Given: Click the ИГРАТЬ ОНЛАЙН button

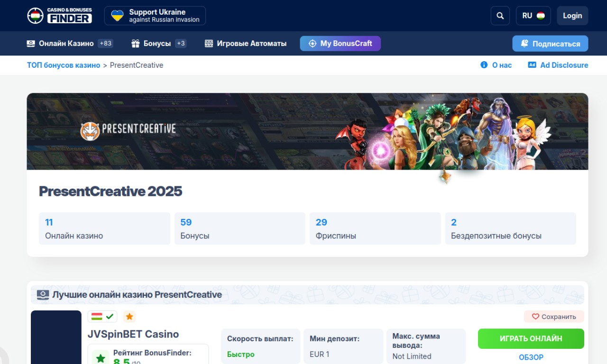Looking at the screenshot, I should (x=531, y=339).
